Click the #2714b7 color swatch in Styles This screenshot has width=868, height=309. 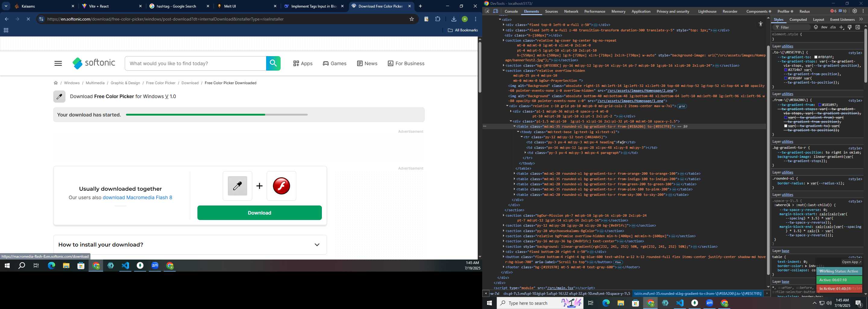(786, 70)
